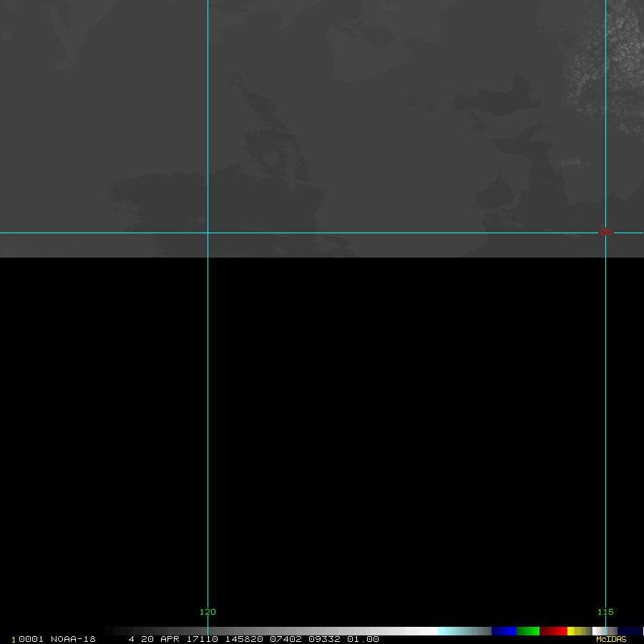644x644 pixels.
Task: Click the 01.00 value in the status line
Action: 363,639
